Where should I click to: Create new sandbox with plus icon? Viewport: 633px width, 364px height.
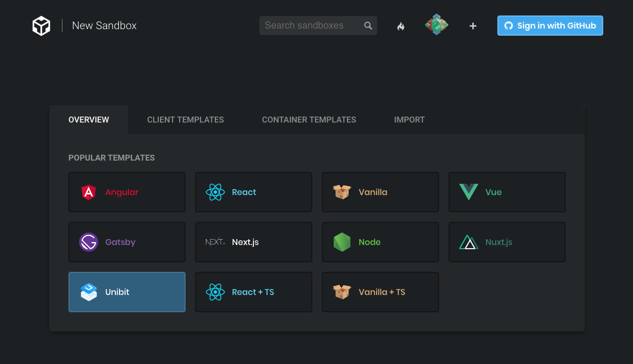click(473, 26)
